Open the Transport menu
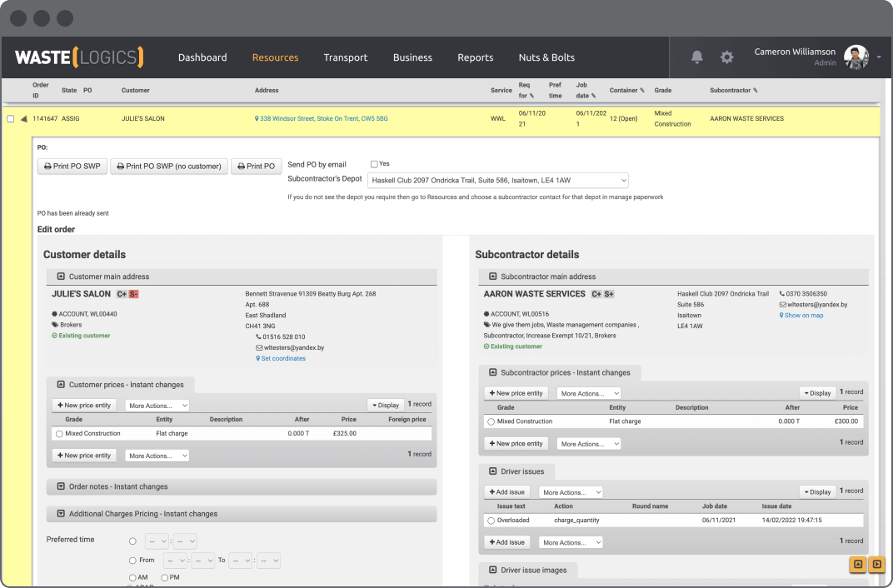This screenshot has height=588, width=893. [x=345, y=57]
